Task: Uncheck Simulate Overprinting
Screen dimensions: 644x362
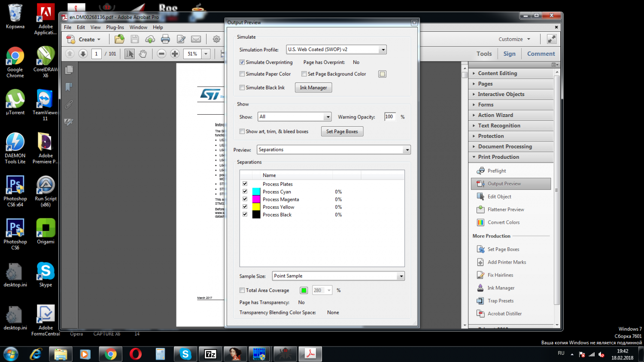Action: pyautogui.click(x=242, y=62)
